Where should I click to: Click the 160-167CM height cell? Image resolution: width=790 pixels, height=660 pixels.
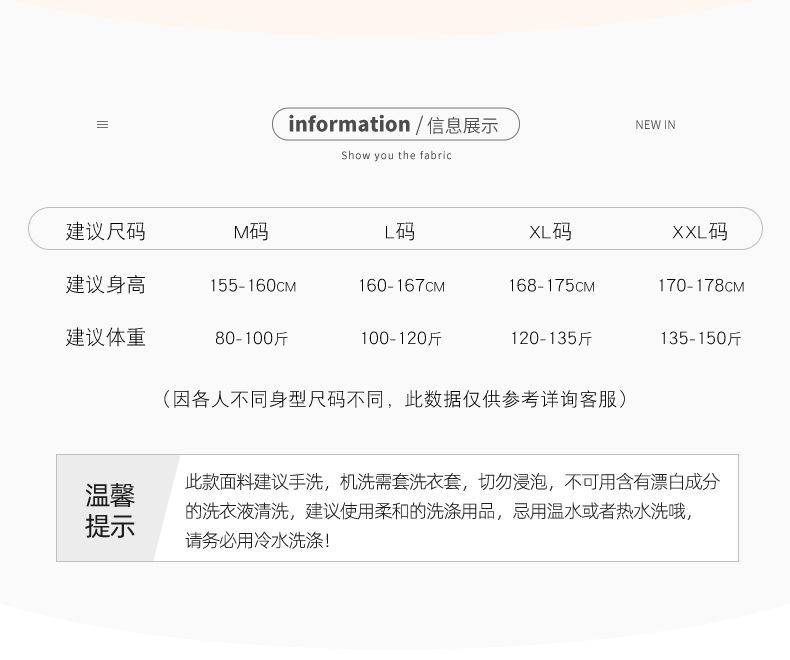[x=402, y=286]
